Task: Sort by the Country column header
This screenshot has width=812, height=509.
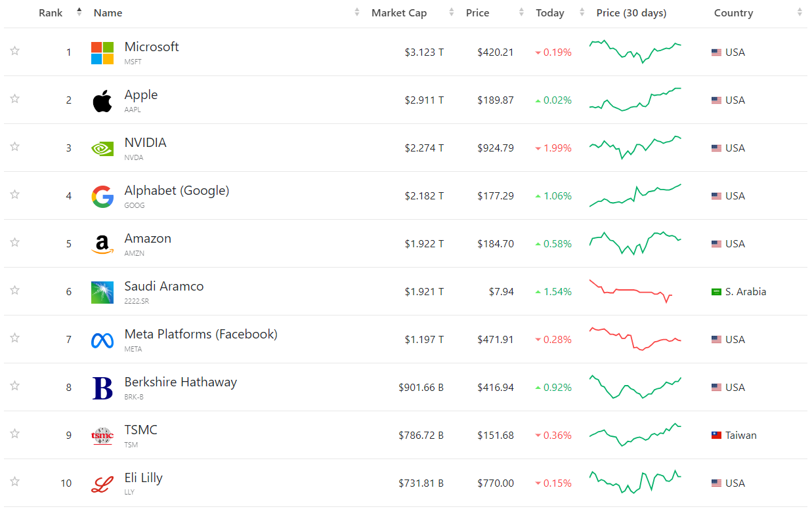Action: (x=733, y=13)
